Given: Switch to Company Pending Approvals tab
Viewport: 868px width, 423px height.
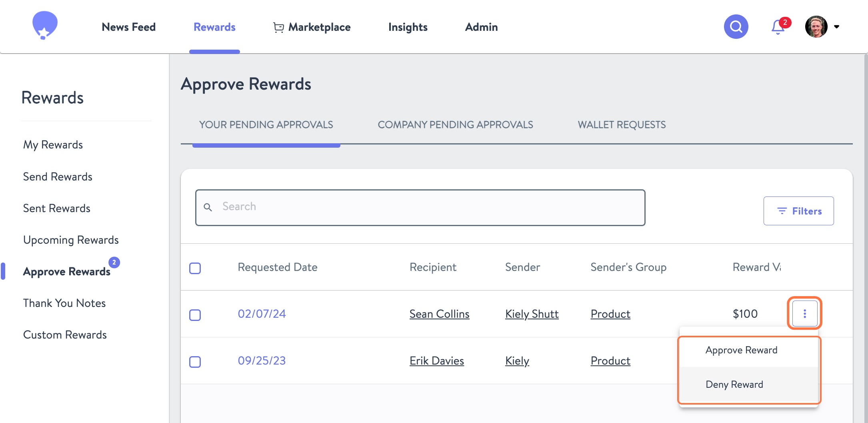Looking at the screenshot, I should [x=455, y=124].
